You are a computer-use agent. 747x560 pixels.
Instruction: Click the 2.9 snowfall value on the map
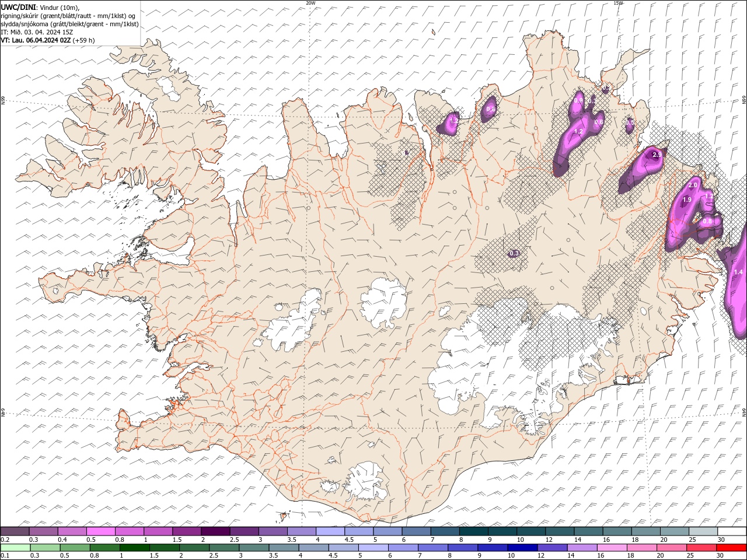tap(657, 155)
